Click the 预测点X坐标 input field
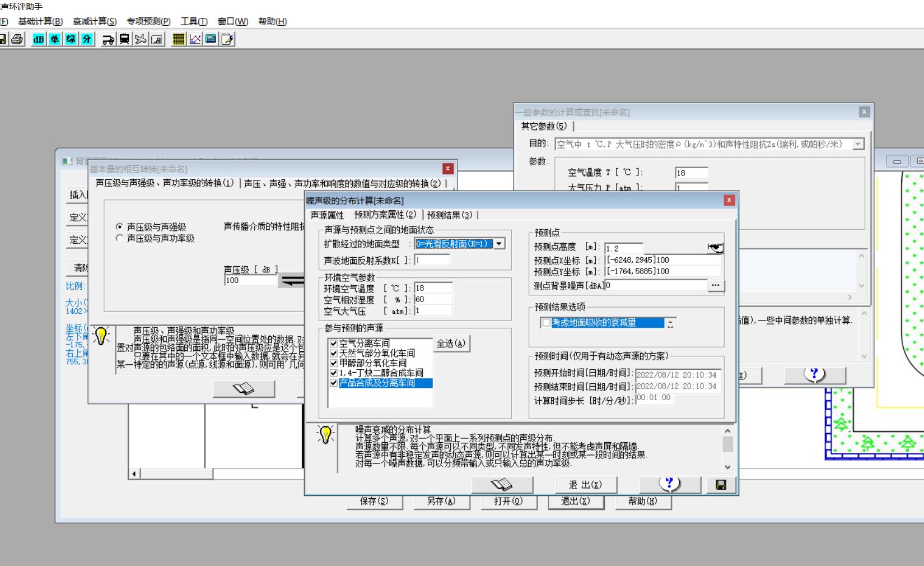The image size is (924, 566). (x=663, y=260)
